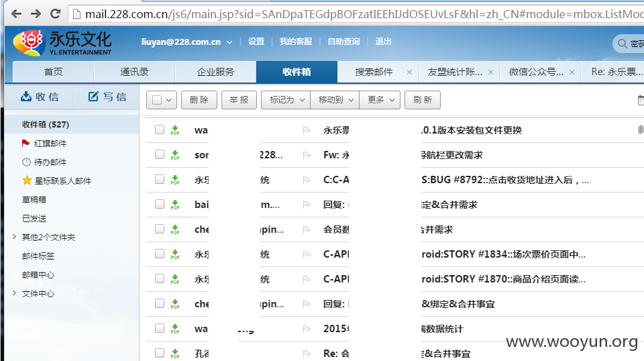Click the browser back arrow
Viewport: 644px width, 361px height.
[x=16, y=14]
